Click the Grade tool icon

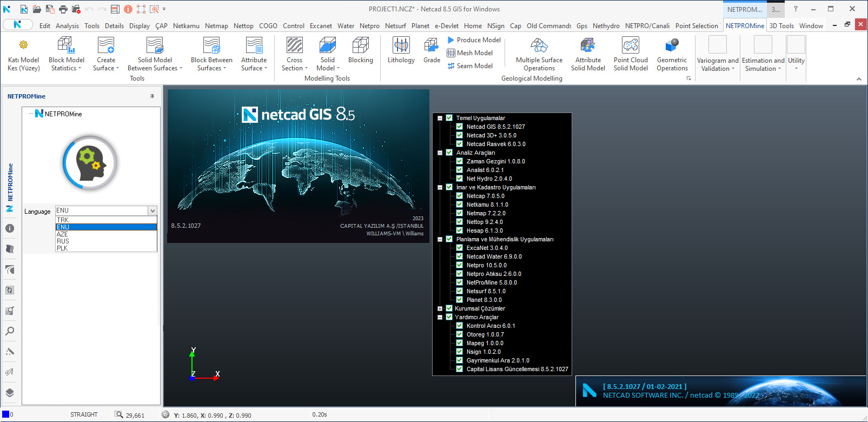(x=432, y=45)
